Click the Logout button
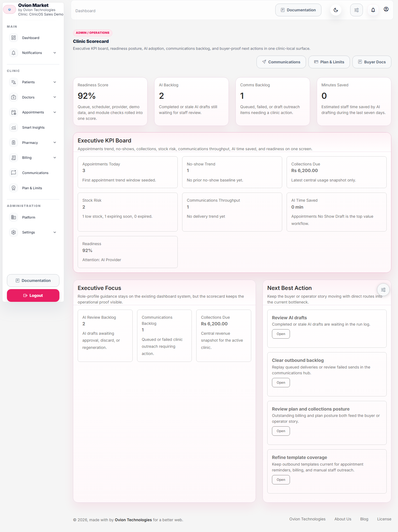Screen dimensions: 398x532 coord(33,295)
